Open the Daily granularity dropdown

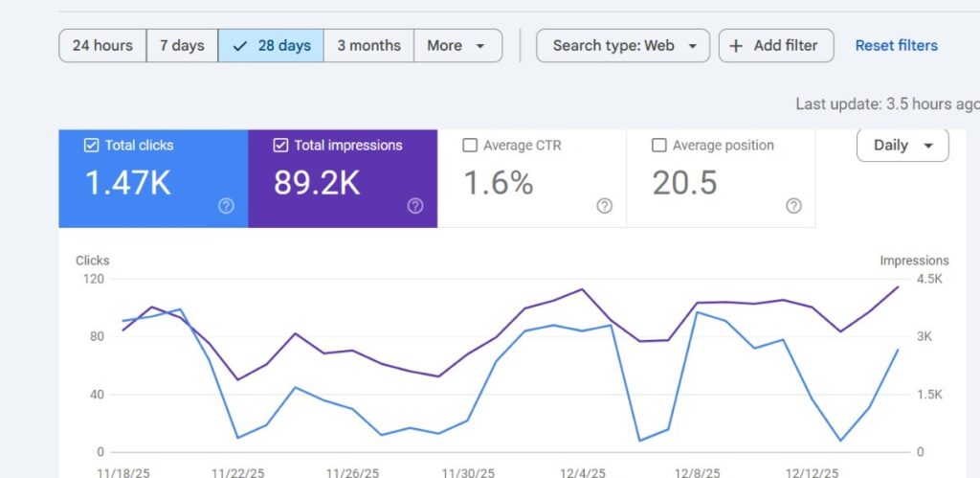pyautogui.click(x=902, y=146)
